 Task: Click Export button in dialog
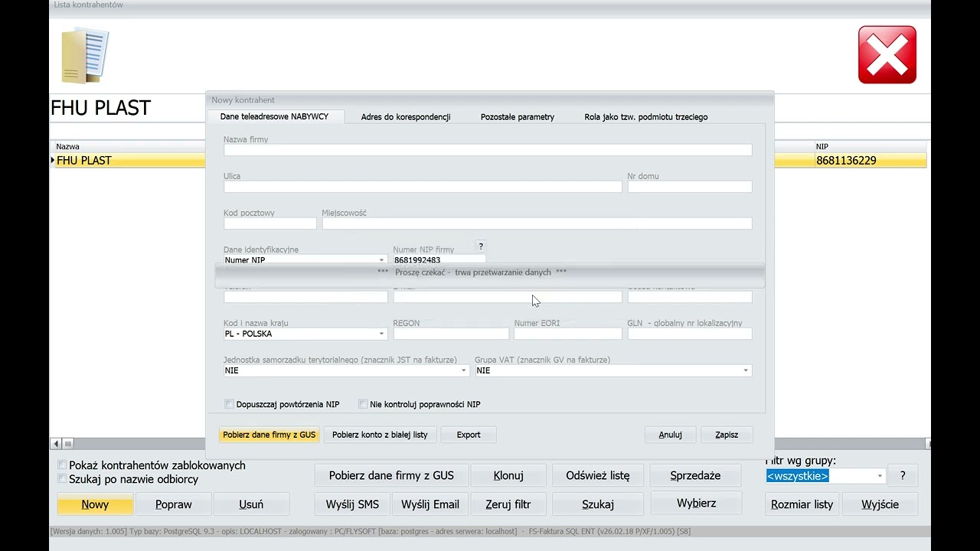click(x=469, y=435)
